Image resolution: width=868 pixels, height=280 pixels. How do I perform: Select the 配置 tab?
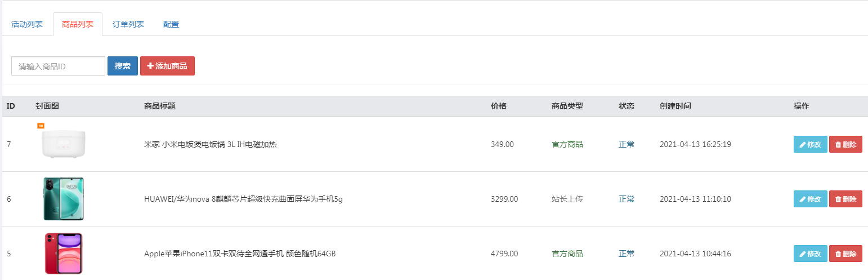point(171,24)
